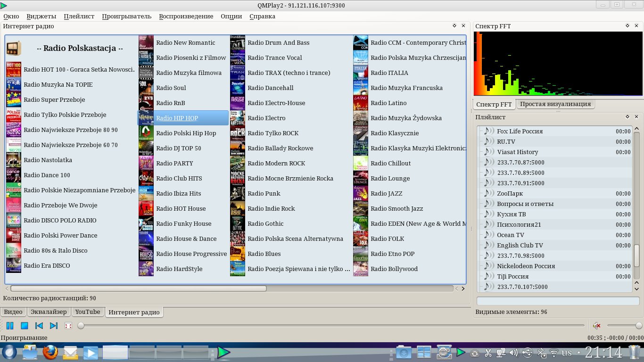The height and width of the screenshot is (362, 644).
Task: Open the Воспроизведение menu
Action: 186,16
